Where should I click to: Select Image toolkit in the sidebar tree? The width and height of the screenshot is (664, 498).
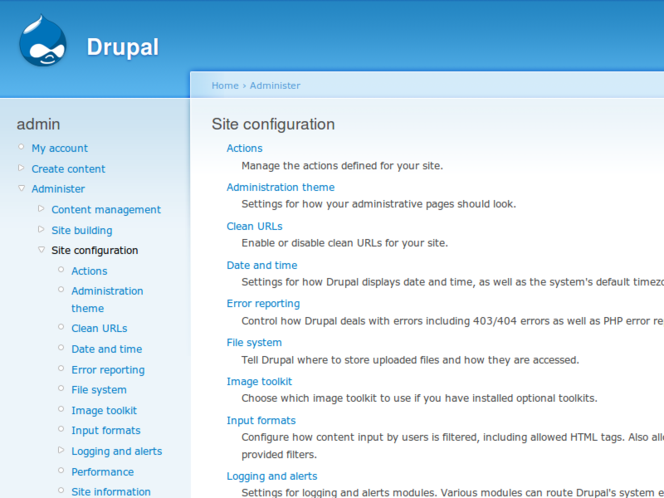(x=104, y=410)
